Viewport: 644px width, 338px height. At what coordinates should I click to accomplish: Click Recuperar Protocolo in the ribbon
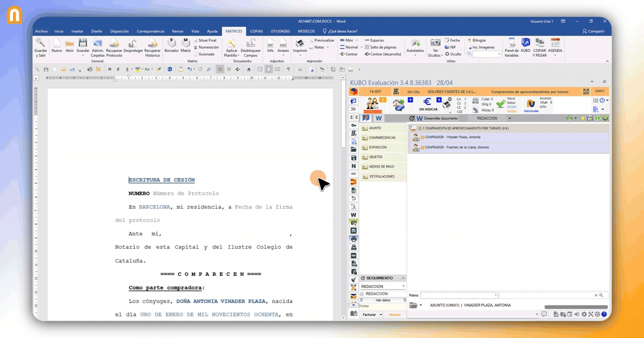(114, 48)
